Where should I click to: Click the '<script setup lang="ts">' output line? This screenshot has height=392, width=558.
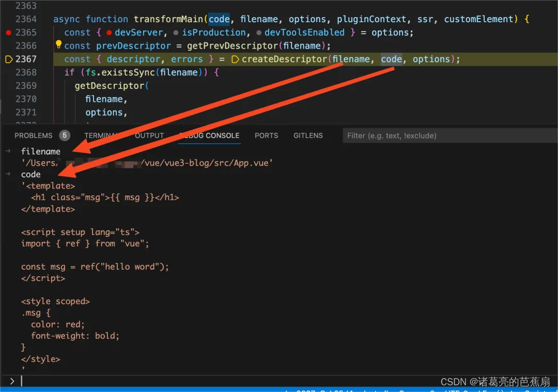coord(80,232)
